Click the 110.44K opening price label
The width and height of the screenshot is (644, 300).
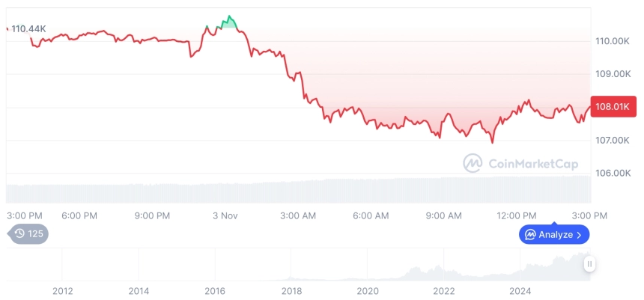[x=30, y=28]
